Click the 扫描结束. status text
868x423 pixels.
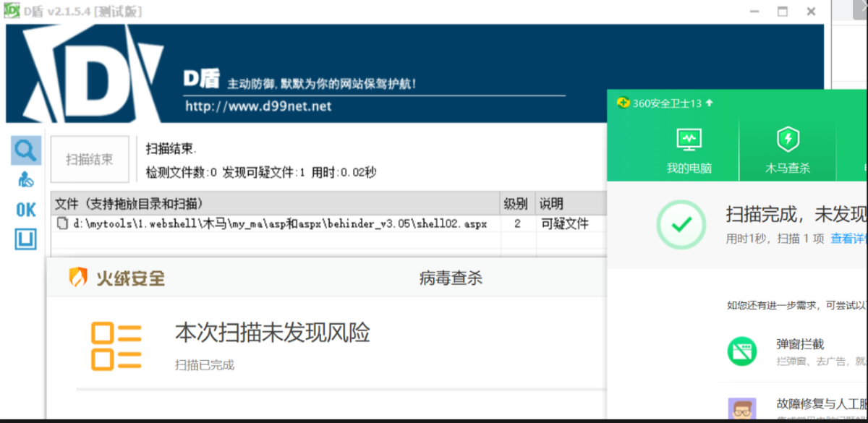[171, 148]
